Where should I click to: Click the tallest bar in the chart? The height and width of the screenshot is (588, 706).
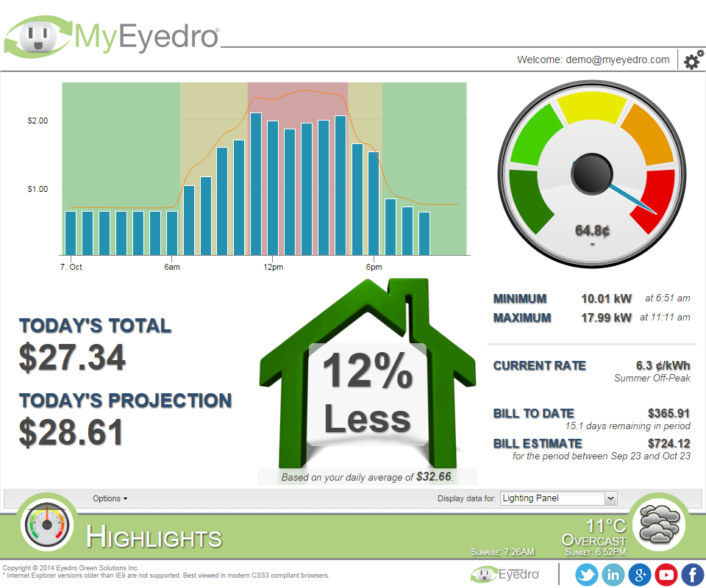[256, 183]
